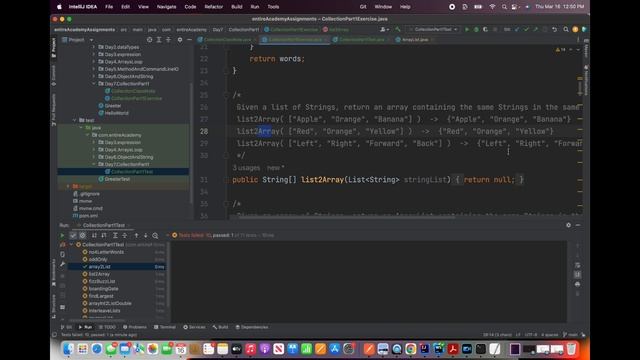Open Run panel settings gear
Image resolution: width=640 pixels, height=360 pixels.
tap(568, 225)
